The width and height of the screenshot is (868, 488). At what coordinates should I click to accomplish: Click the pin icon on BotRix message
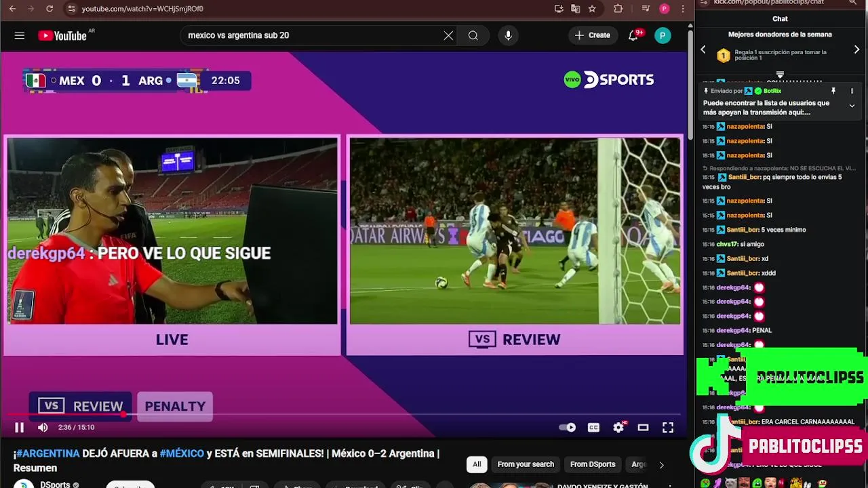click(833, 91)
